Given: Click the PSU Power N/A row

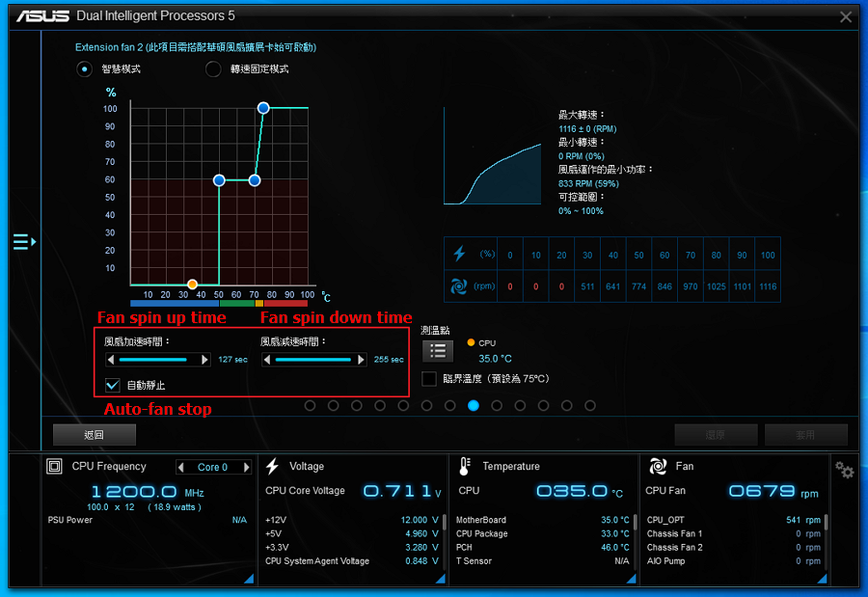Looking at the screenshot, I should pos(148,520).
